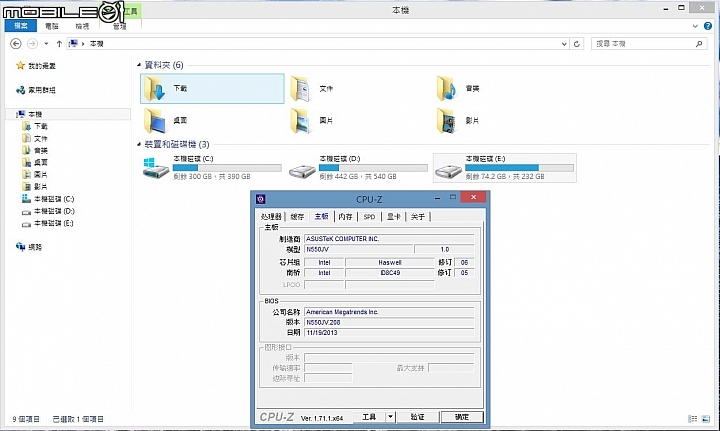Switch to CPU-Z 内存 tab

pyautogui.click(x=346, y=217)
